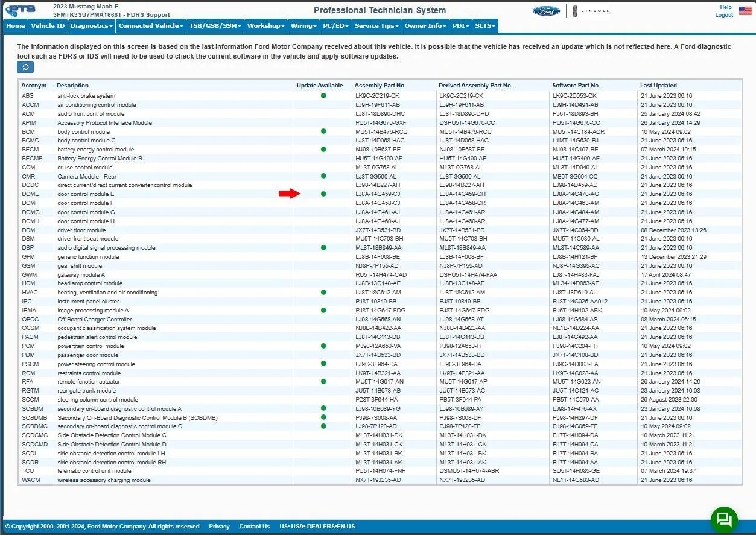Viewport: 756px width, 535px height.
Task: Open the Privacy link in footer
Action: point(219,527)
